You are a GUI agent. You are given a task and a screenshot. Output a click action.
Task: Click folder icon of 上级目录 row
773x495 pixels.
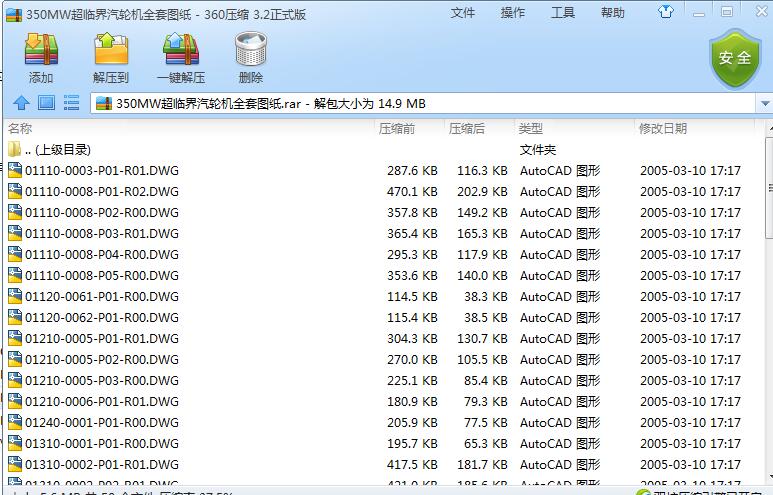point(15,149)
